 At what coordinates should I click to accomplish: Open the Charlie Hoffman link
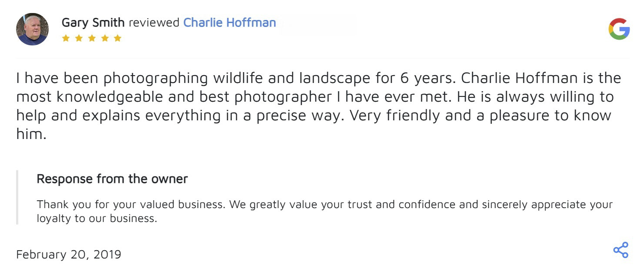pos(230,23)
